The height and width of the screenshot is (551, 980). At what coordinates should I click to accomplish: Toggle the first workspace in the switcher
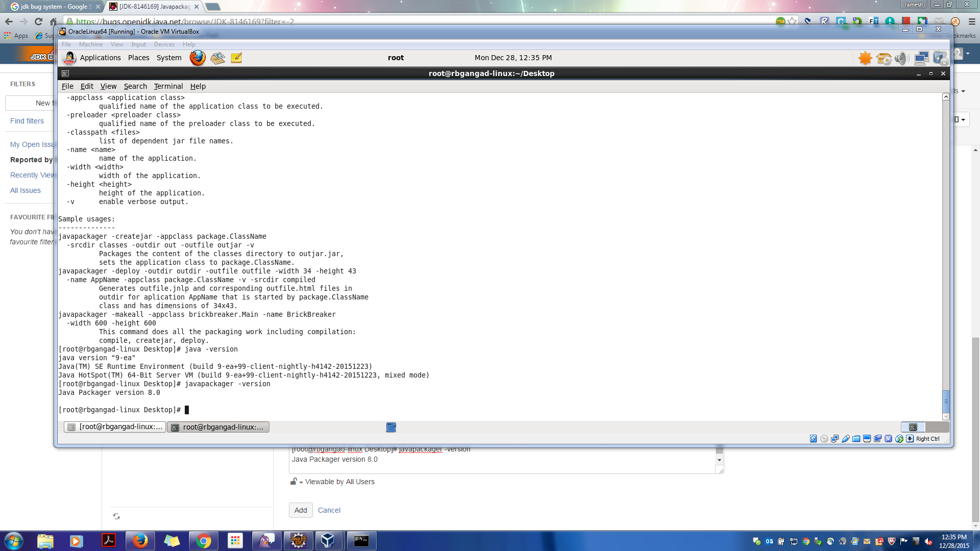(x=913, y=427)
